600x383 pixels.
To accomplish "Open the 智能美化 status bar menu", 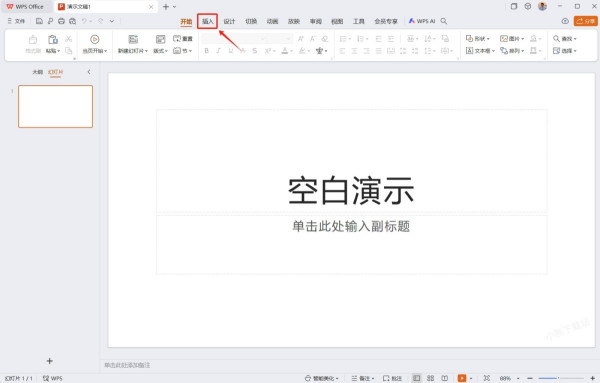I will [x=322, y=378].
